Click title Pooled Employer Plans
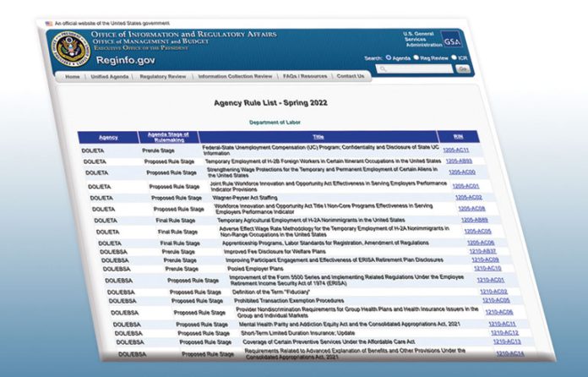Image resolution: width=588 pixels, height=377 pixels. [x=255, y=269]
